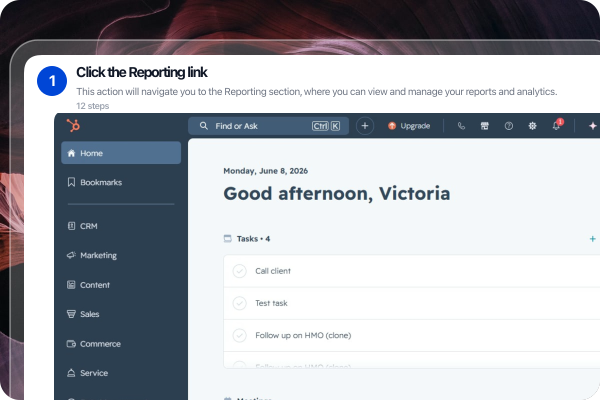Viewport: 600px width, 400px height.
Task: Mark the Test task complete
Action: pyautogui.click(x=240, y=303)
